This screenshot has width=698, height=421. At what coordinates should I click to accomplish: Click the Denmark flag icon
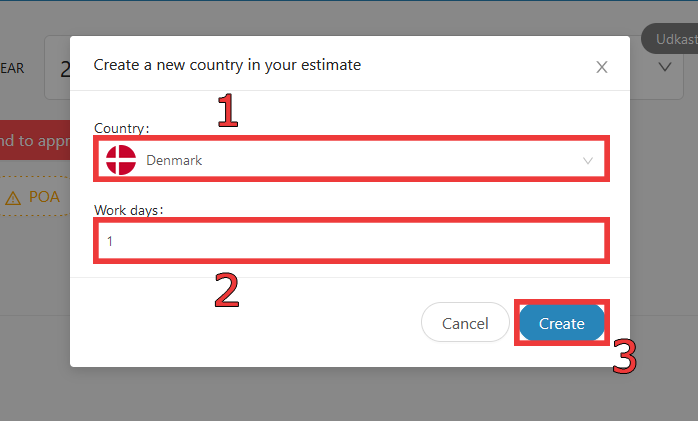point(121,160)
